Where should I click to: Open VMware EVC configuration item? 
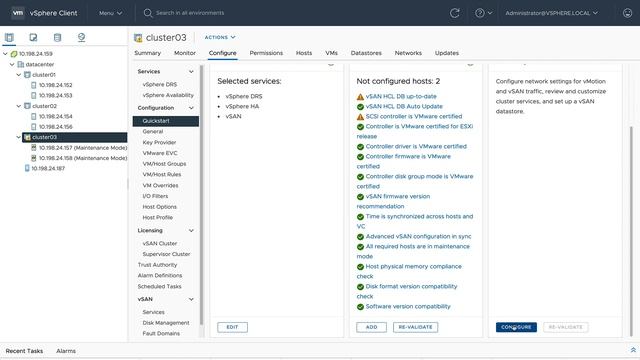coord(160,153)
